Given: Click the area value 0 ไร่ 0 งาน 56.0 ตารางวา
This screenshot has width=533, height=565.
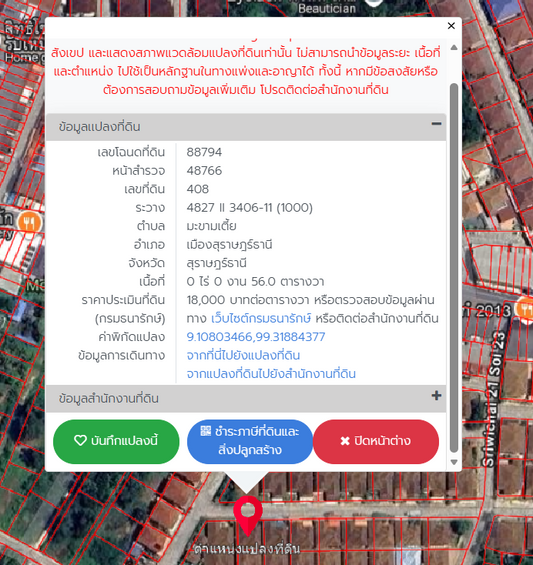Looking at the screenshot, I should (255, 281).
